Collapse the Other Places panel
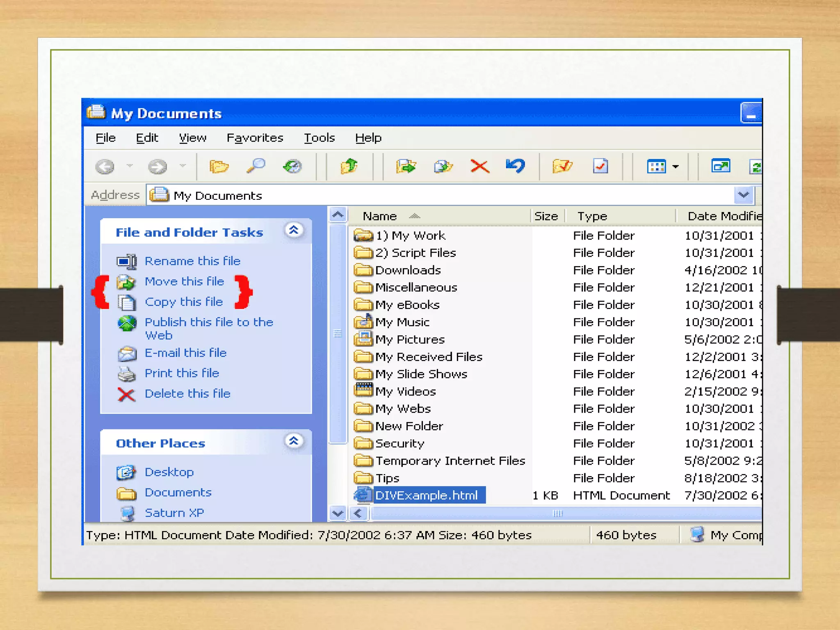The image size is (840, 630). [x=294, y=441]
